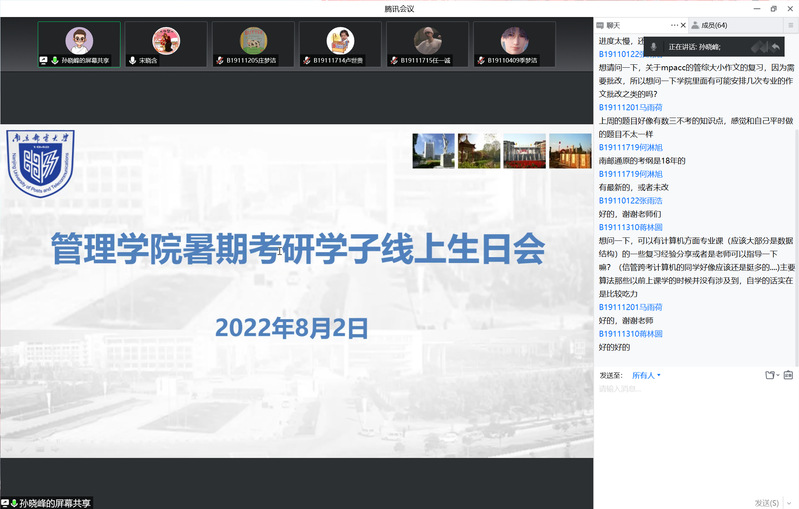Click screen-share indicator icon on 孙晓峰's tile
The height and width of the screenshot is (509, 799).
43,60
